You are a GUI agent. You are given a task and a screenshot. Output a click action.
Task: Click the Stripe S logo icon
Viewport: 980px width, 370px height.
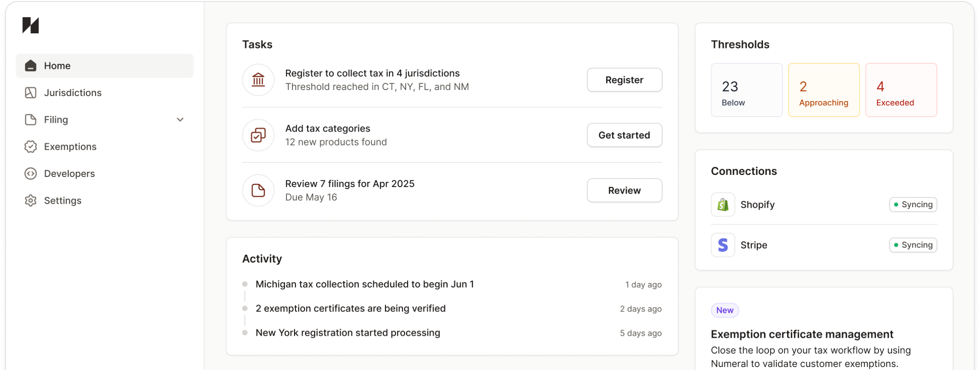723,245
